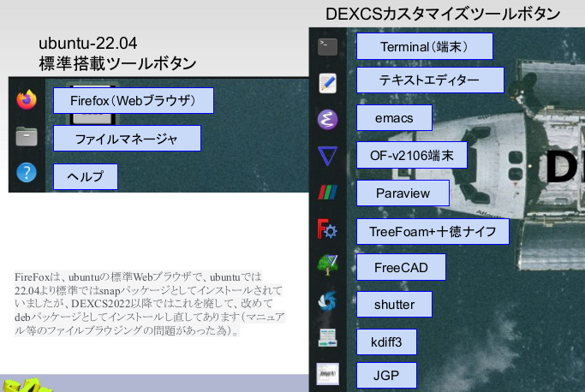Launch the purple emacs icon
585x392 pixels.
[327, 118]
